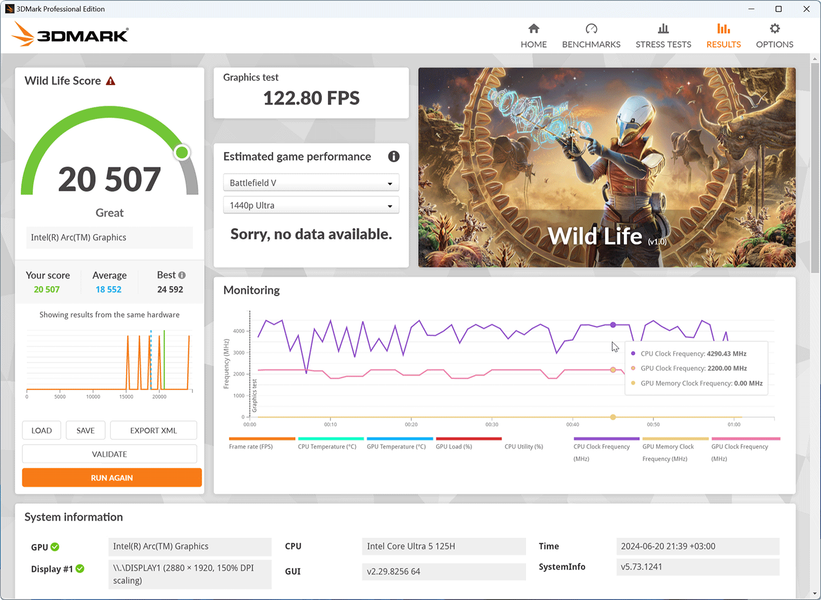Screen dimensions: 821x600
Task: Click Intel(R) Arc(TM) Graphics under score gauge
Action: tap(109, 237)
